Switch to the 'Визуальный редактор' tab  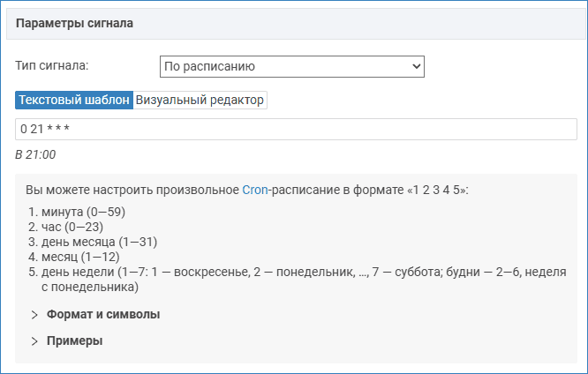pos(200,100)
